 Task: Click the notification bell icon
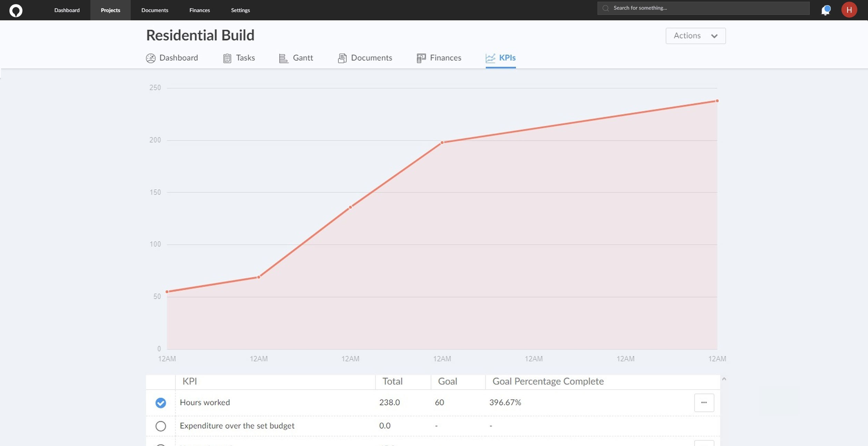point(826,10)
